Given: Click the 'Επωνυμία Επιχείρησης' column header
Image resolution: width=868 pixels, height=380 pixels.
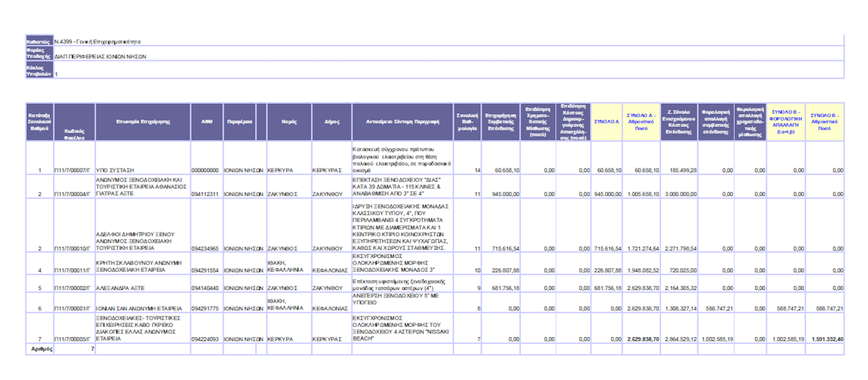Looking at the screenshot, I should tap(143, 121).
